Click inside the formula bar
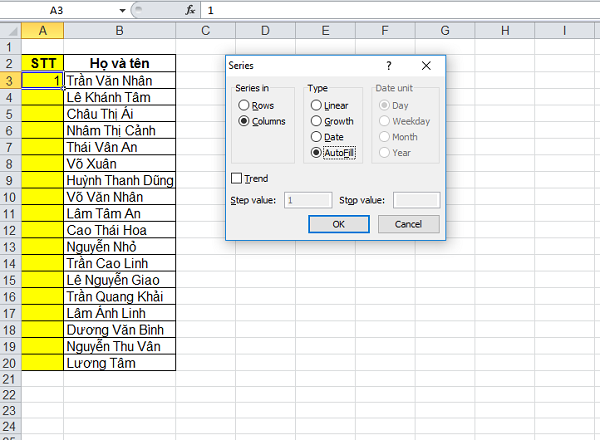This screenshot has width=600, height=440. (x=400, y=9)
